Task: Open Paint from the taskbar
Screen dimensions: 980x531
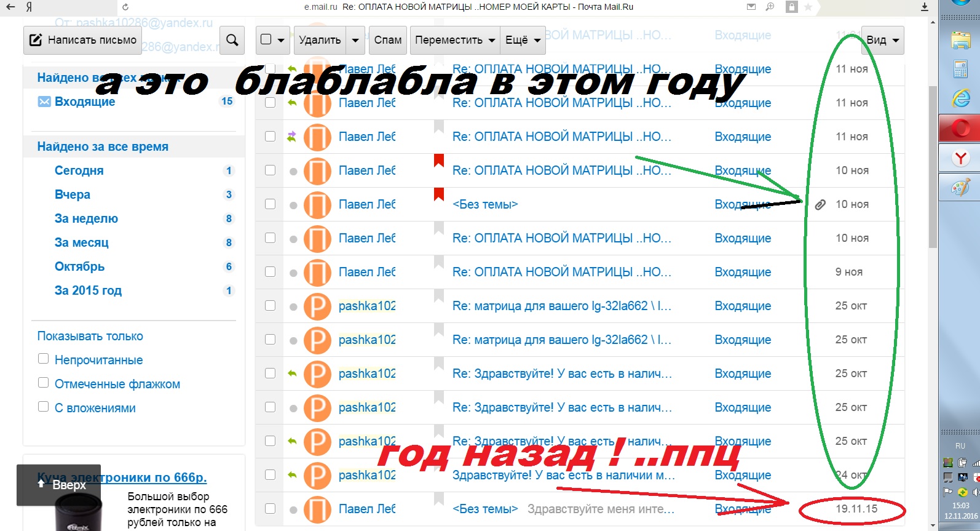Action: pyautogui.click(x=960, y=188)
